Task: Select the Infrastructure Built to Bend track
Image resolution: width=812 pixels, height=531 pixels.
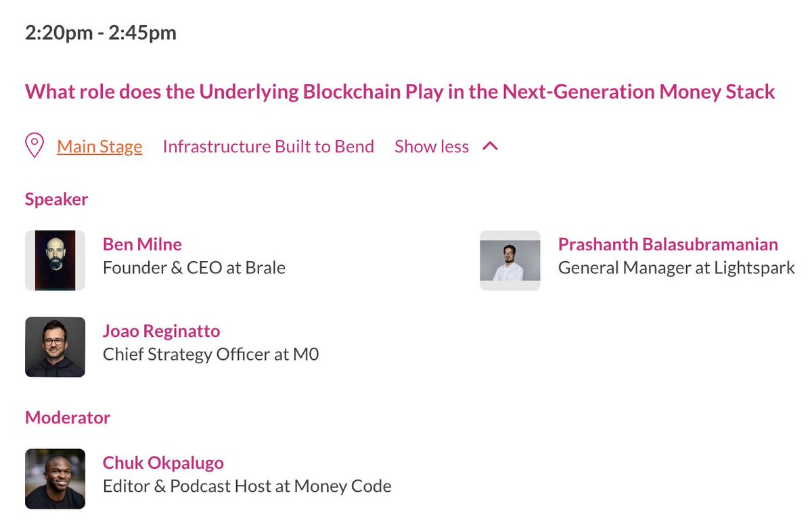Action: (x=269, y=147)
